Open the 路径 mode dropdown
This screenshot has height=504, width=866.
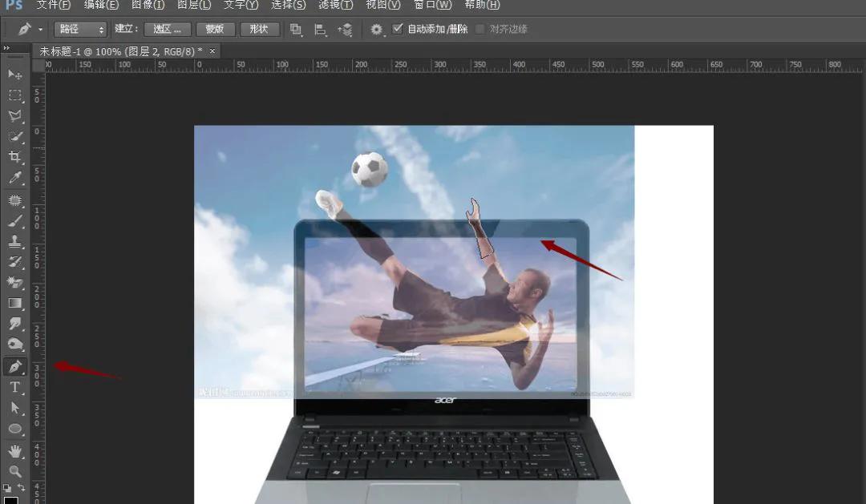coord(80,29)
